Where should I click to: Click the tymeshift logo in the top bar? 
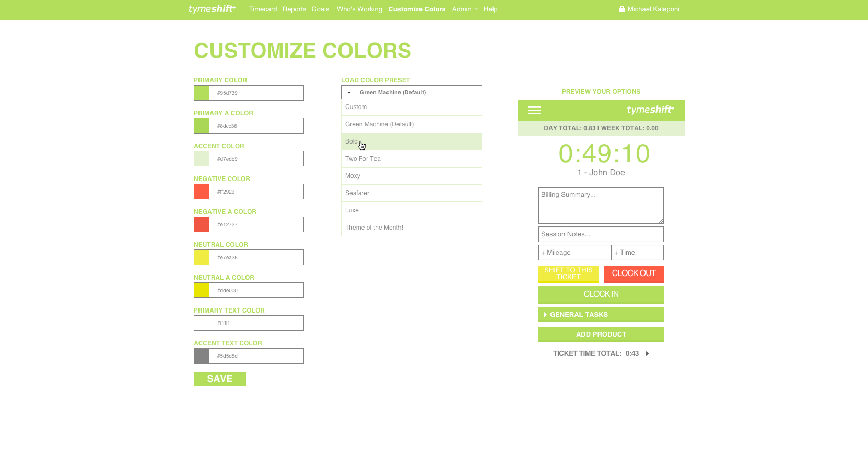[212, 9]
